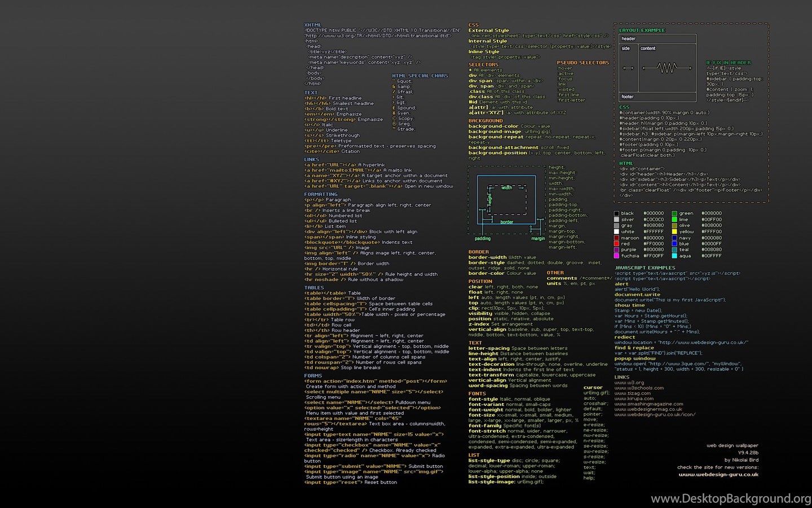Click the footer box in Layout Example
Image resolution: width=812 pixels, height=508 pixels.
(657, 97)
